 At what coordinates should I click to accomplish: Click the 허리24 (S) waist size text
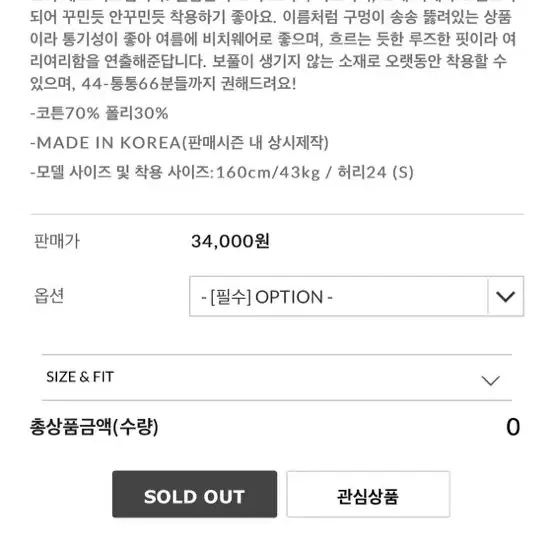[x=376, y=172]
